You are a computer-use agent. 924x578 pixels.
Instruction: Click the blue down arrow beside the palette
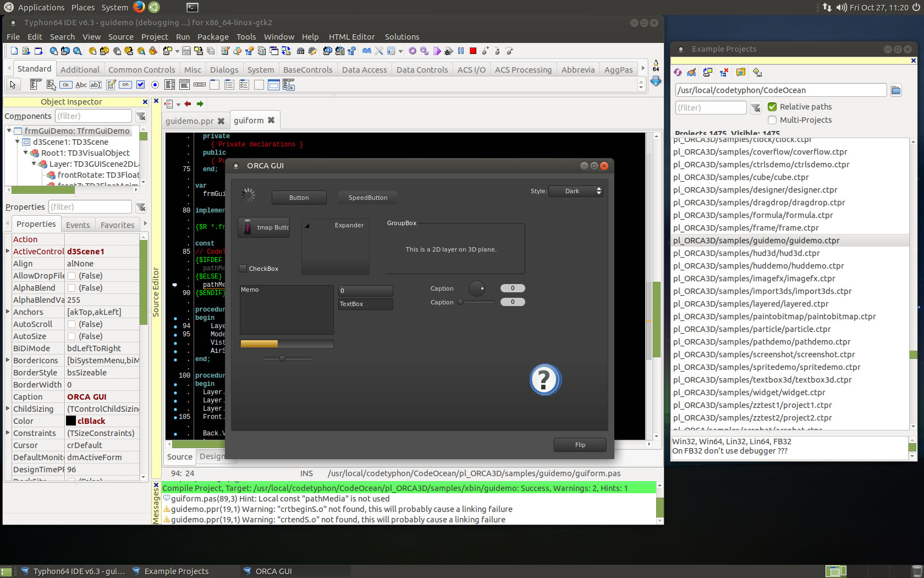click(656, 81)
